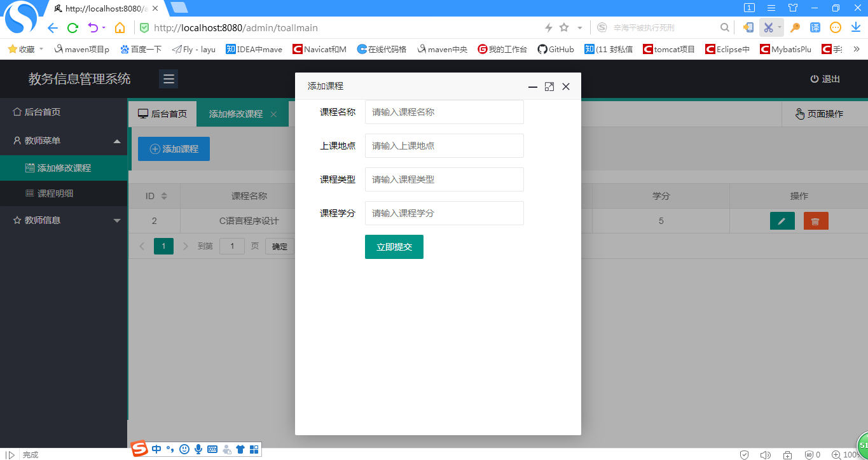Screen dimensions: 868x460
Task: Click the blue 添加课程 button
Action: tap(174, 149)
